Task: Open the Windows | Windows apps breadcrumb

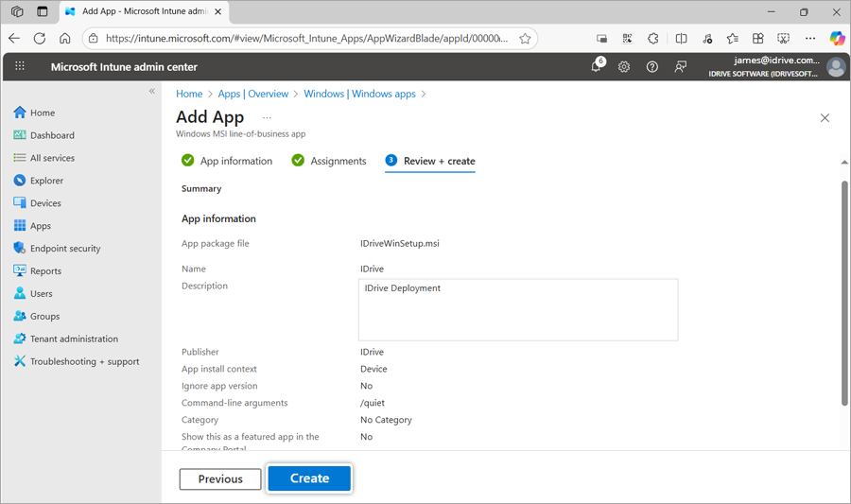Action: point(359,94)
